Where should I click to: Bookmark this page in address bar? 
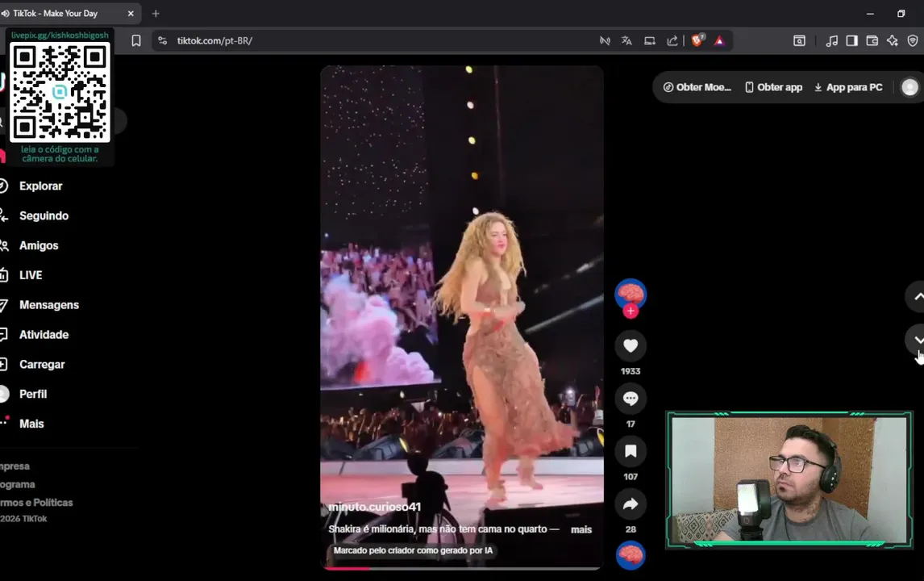pyautogui.click(x=136, y=40)
